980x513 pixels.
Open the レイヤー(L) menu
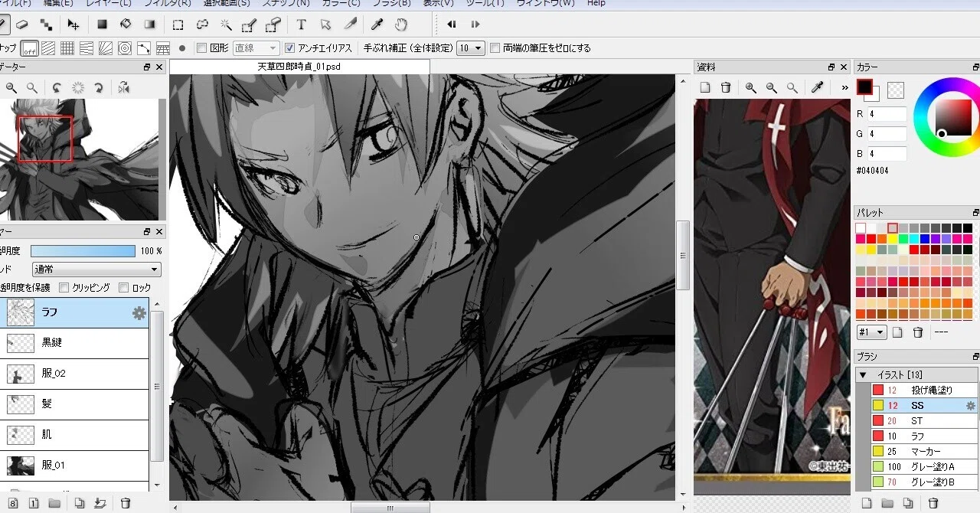click(x=108, y=3)
